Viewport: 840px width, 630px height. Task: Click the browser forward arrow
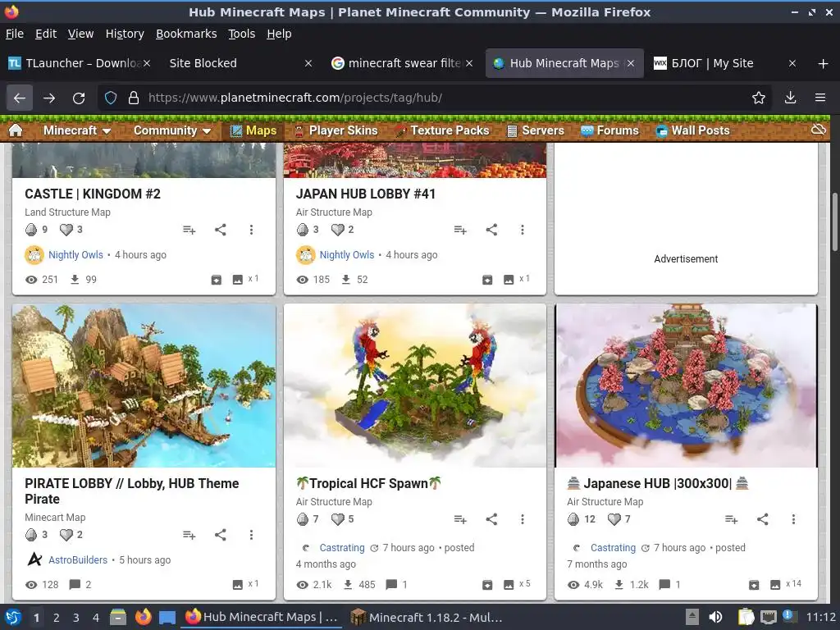coord(49,98)
